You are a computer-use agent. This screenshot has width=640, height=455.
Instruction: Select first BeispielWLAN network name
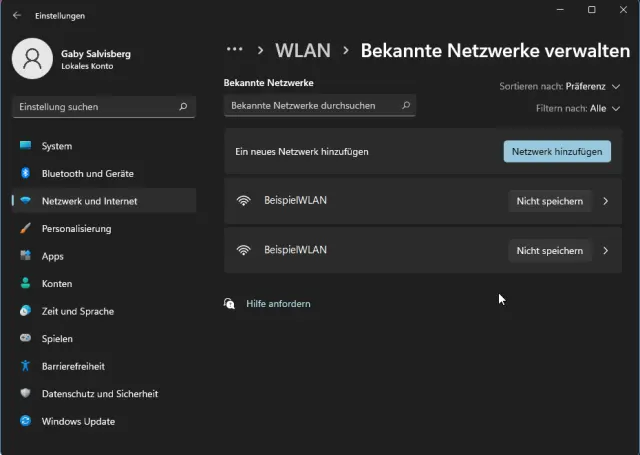tap(295, 200)
